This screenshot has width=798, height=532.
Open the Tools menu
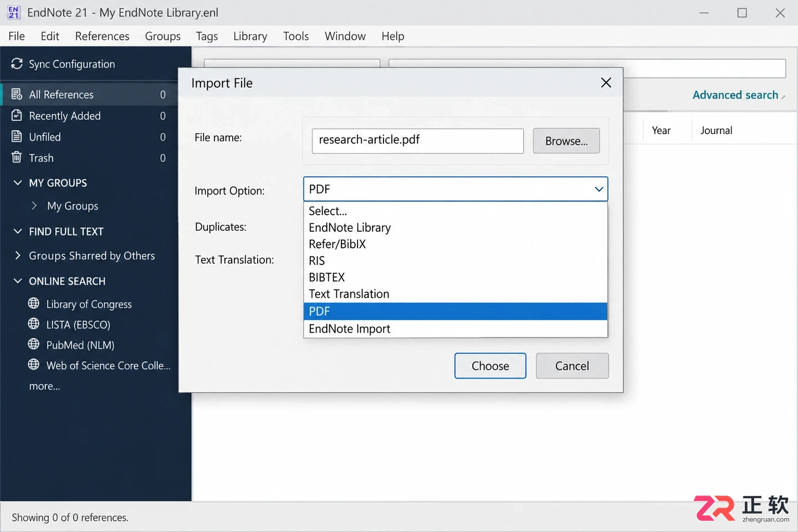click(296, 36)
